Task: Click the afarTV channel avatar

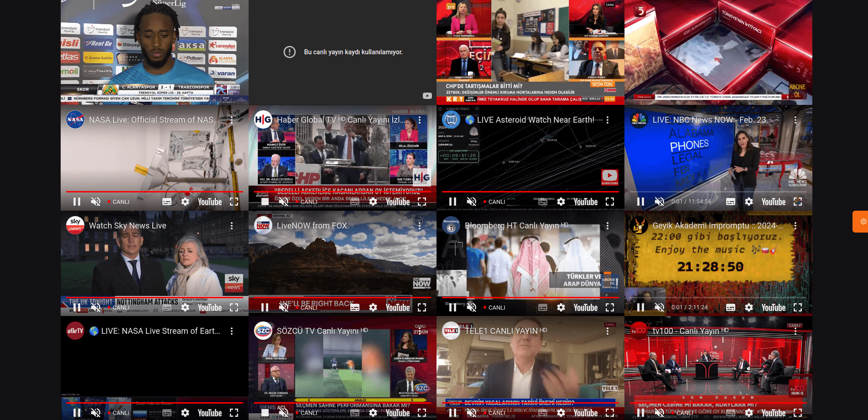Action: 75,331
